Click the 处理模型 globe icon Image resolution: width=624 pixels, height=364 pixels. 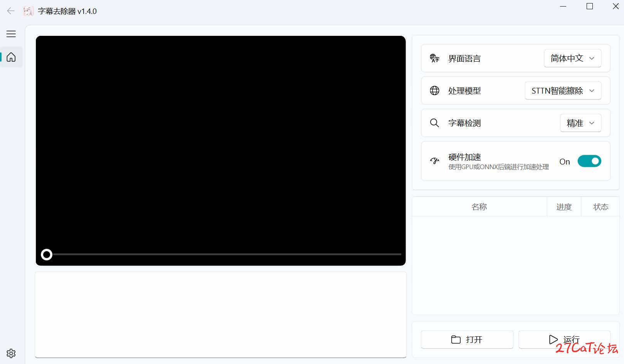pos(434,91)
